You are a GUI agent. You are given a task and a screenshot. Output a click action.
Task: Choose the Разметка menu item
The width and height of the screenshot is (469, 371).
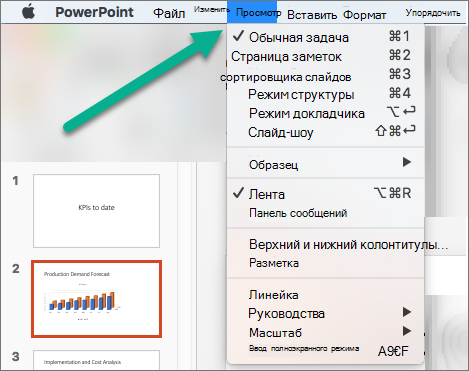tap(325, 263)
